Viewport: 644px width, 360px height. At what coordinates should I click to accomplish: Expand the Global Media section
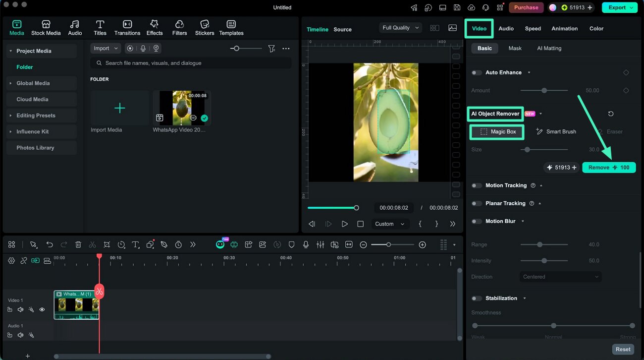(10, 83)
